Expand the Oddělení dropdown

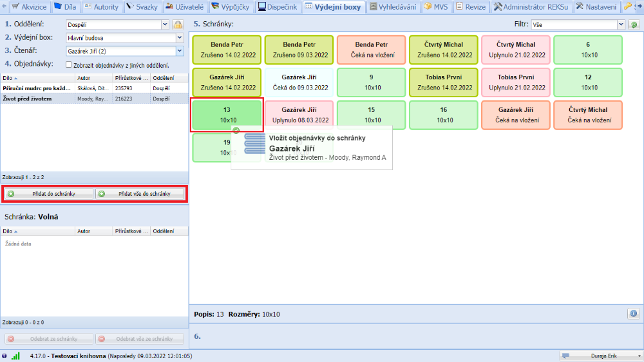click(x=165, y=24)
